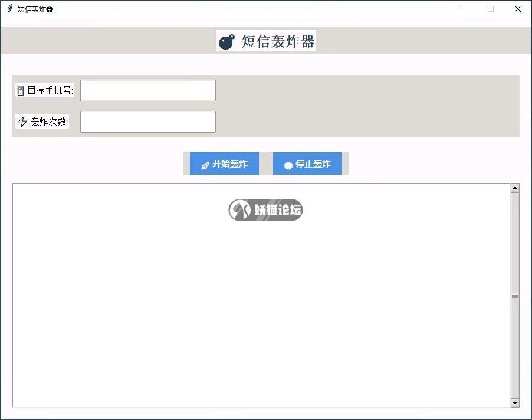Click the 目标手机号 input field
This screenshot has width=532, height=420.
click(x=148, y=91)
